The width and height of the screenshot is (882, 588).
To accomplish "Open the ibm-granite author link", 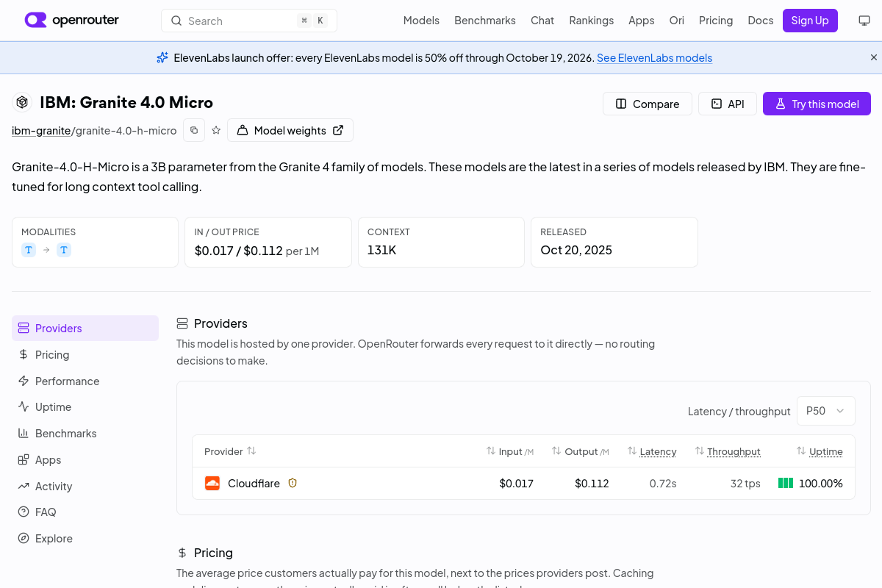I will pos(41,131).
